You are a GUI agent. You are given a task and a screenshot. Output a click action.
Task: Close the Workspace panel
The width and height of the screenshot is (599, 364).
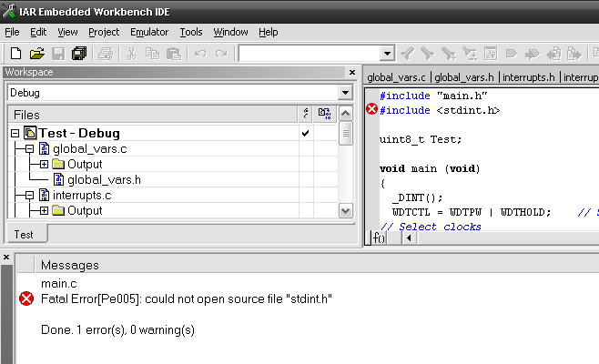pos(351,72)
